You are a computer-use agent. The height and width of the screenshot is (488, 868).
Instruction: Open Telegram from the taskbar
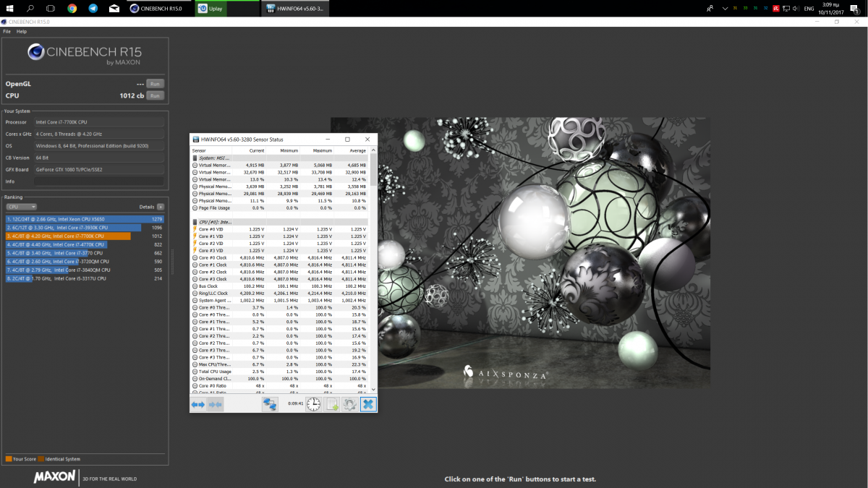click(x=93, y=9)
